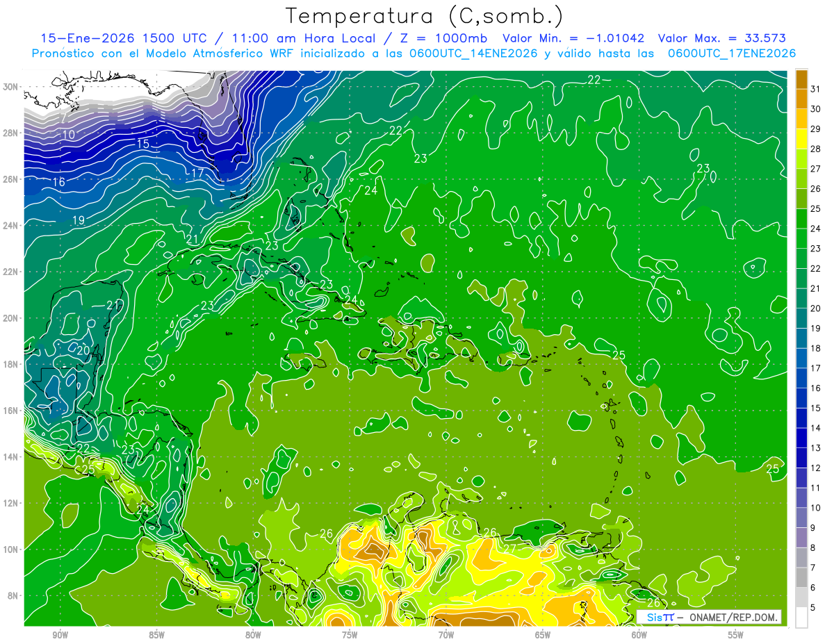Click the 55W longitude axis label
Viewport: 834px width, 644px height.
tap(735, 634)
